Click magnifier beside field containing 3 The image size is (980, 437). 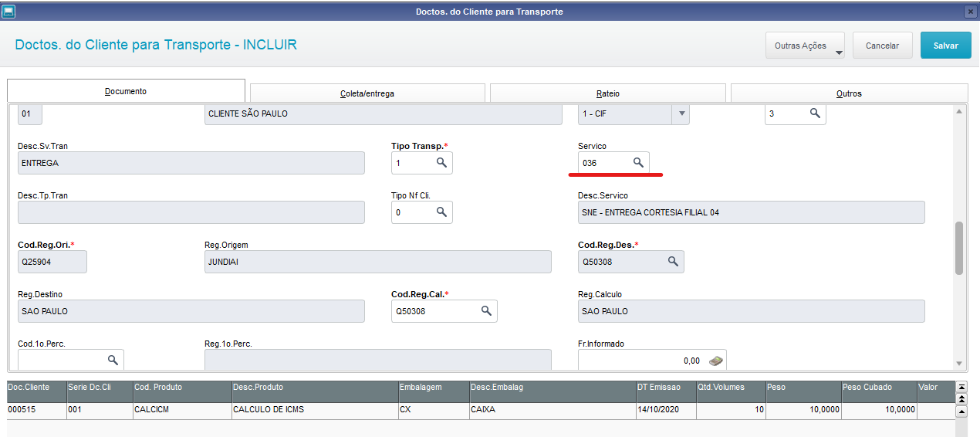[x=815, y=113]
